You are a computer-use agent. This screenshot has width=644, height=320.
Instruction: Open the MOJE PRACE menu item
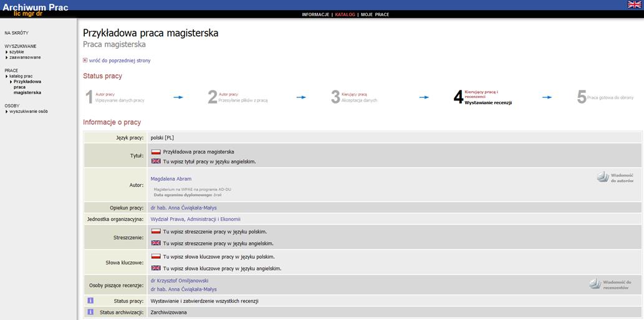[x=375, y=14]
